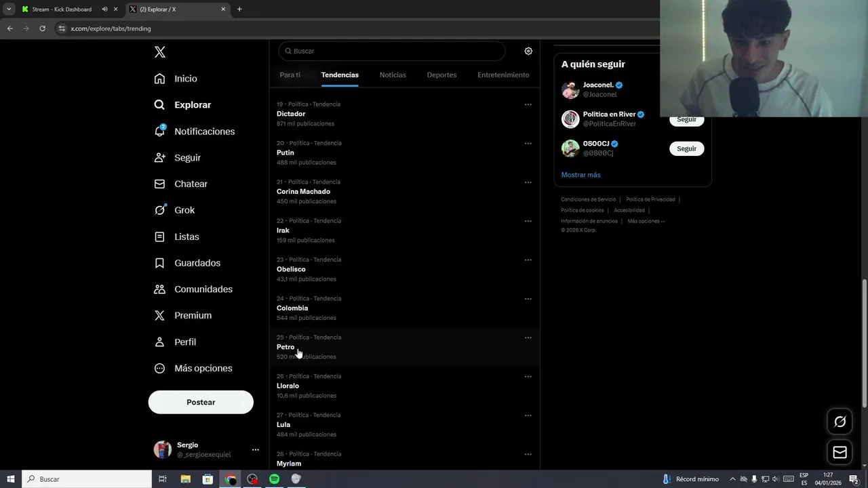Switch to Deportes tab
This screenshot has height=488, width=868.
[441, 75]
